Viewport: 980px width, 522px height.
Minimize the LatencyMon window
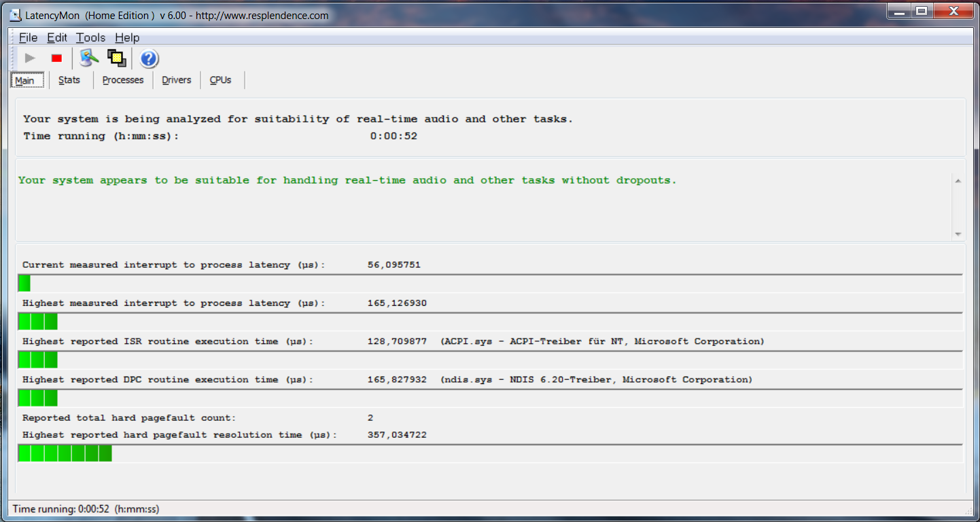(898, 11)
